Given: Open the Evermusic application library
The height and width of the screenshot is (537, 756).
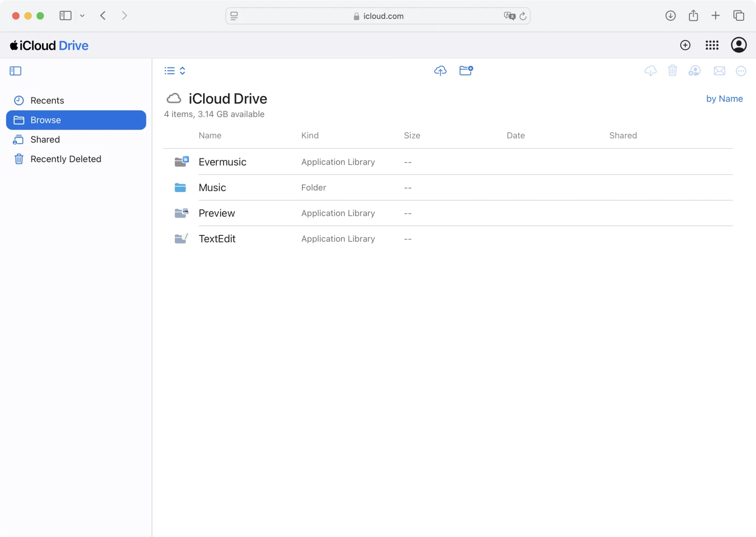Looking at the screenshot, I should point(223,162).
